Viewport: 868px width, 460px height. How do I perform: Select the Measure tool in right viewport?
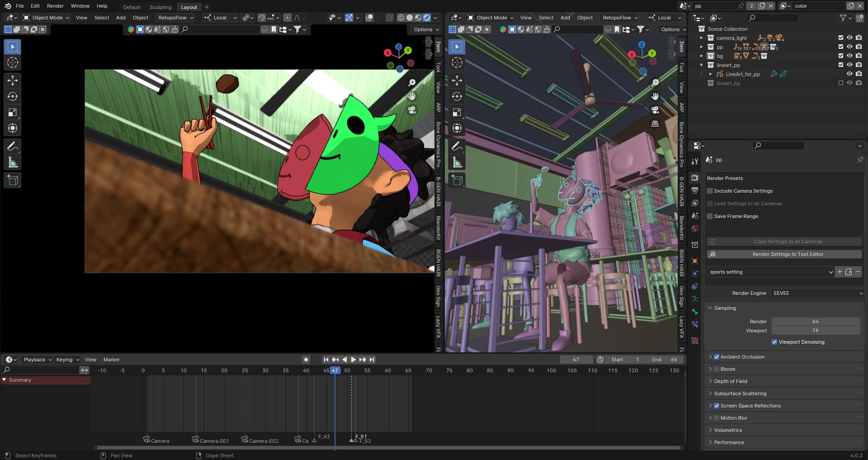(457, 162)
